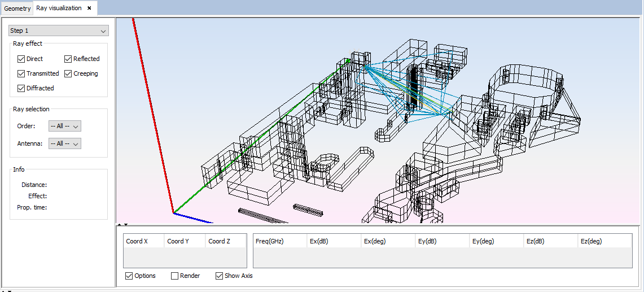Switch to the Geometry tab
This screenshot has width=644, height=292.
17,8
